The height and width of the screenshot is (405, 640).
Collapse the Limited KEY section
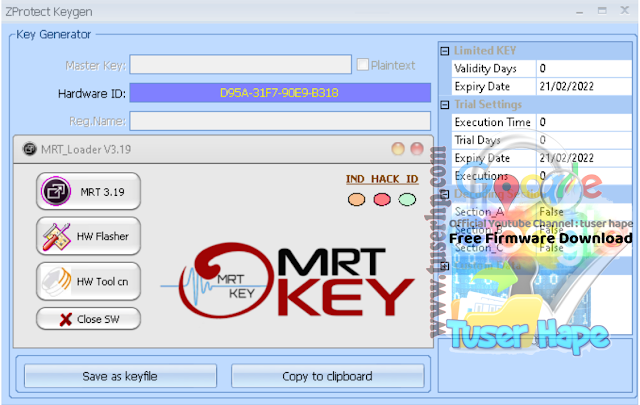click(445, 51)
